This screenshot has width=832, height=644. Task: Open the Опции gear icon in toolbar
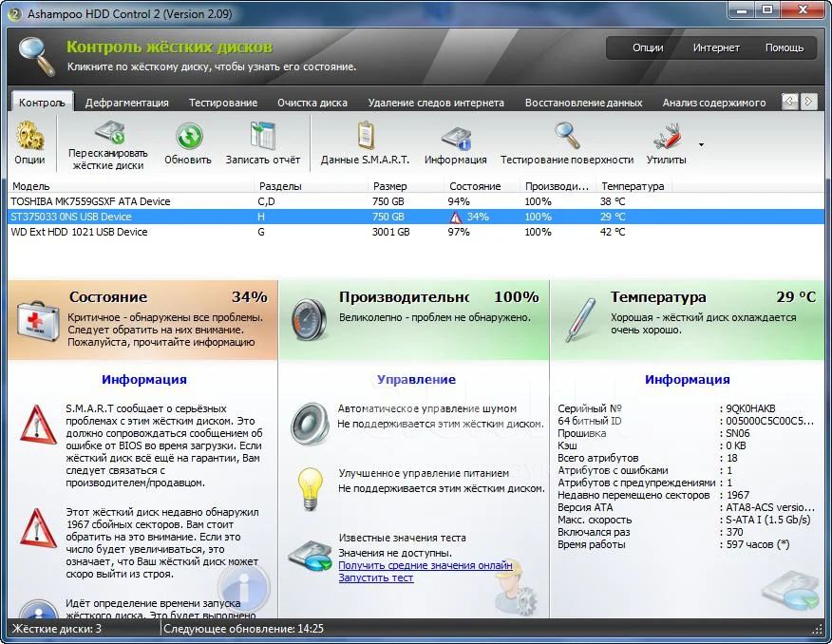tap(29, 136)
